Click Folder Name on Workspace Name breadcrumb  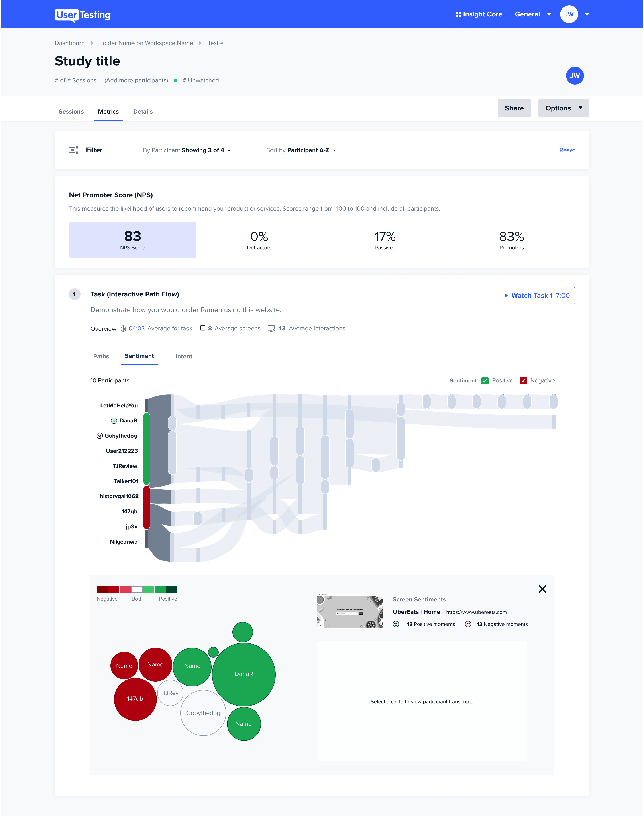point(146,43)
